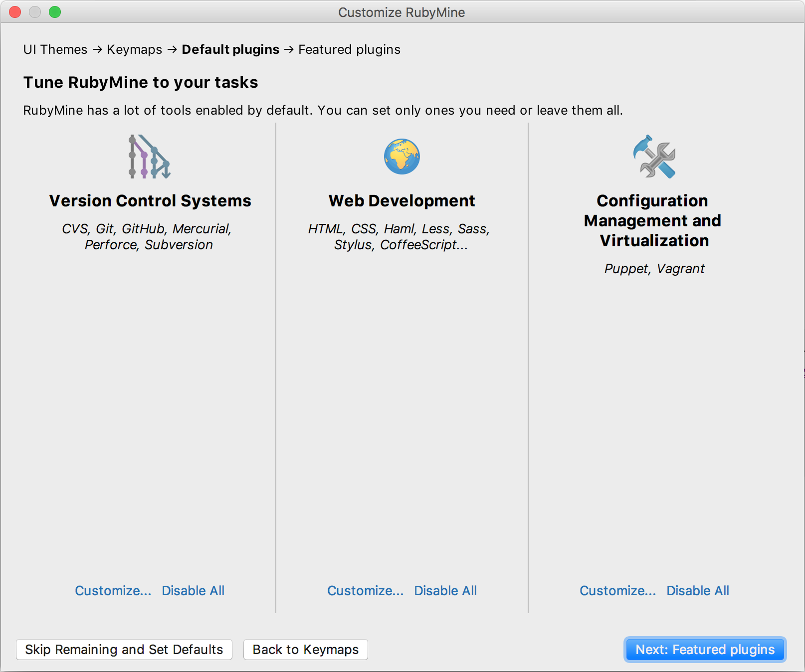Disable All Version Control Systems plugins
Image resolution: width=805 pixels, height=672 pixels.
(x=193, y=591)
